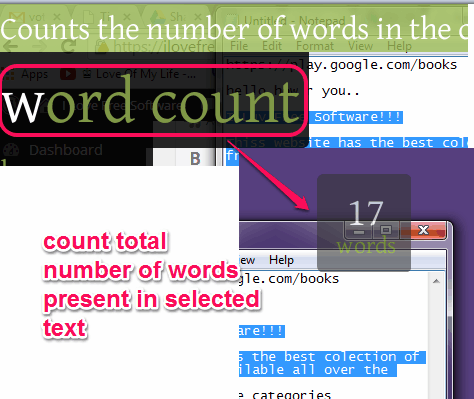Click the browser back arrow
This screenshot has width=474, height=399.
(11, 46)
